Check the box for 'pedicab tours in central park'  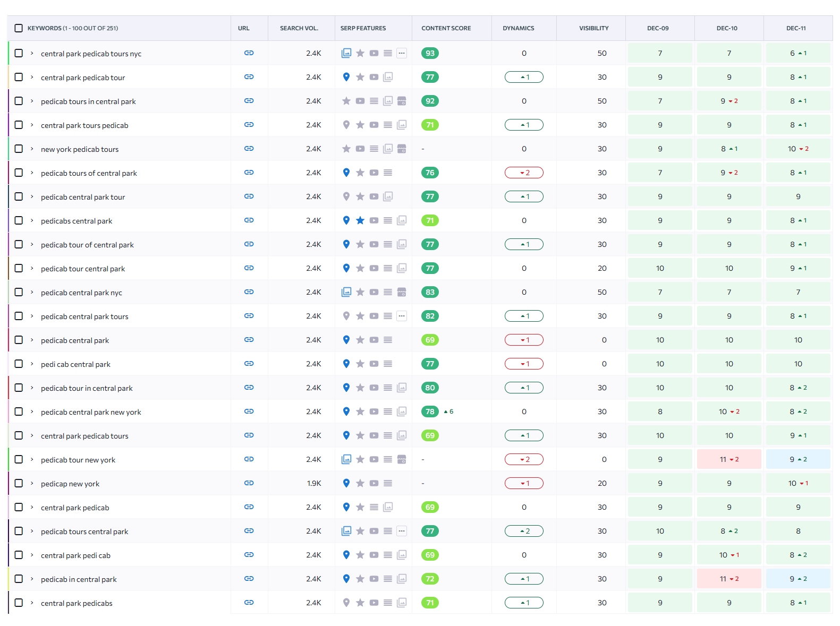tap(19, 101)
